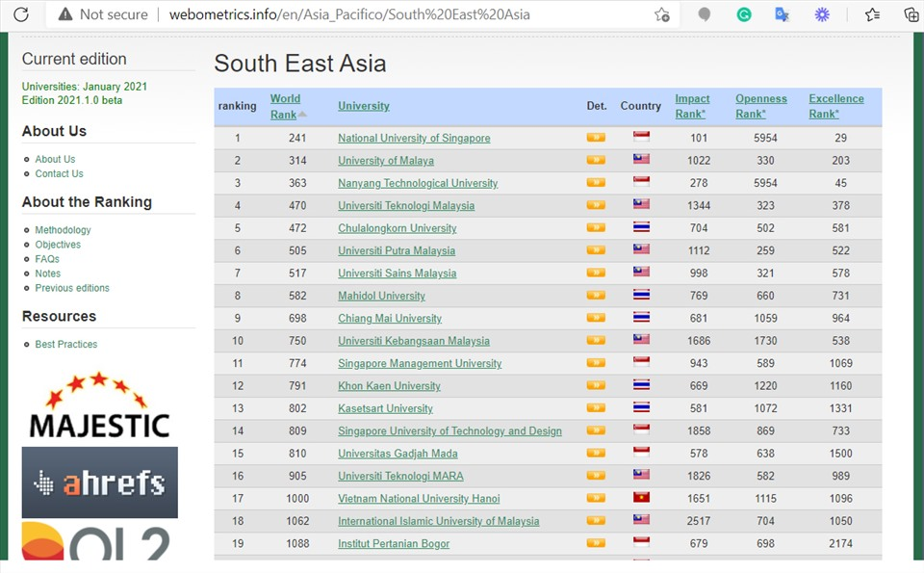Image resolution: width=924 pixels, height=573 pixels.
Task: Click the Vietnam flag for Vietnam National University
Action: coord(641,498)
